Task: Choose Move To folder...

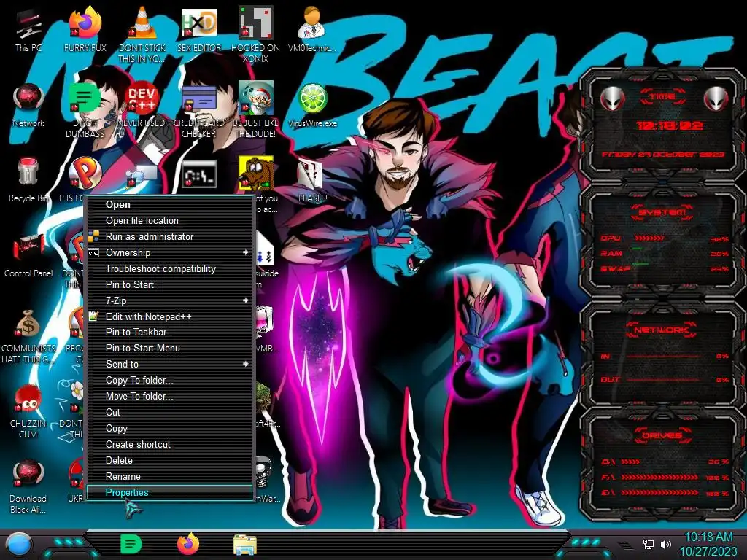Action: coord(169,396)
